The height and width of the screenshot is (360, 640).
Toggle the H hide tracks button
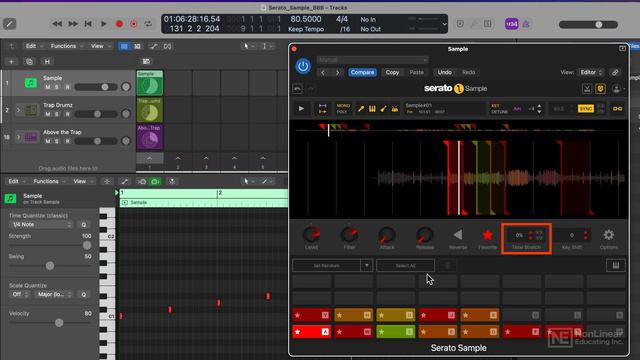[x=47, y=62]
